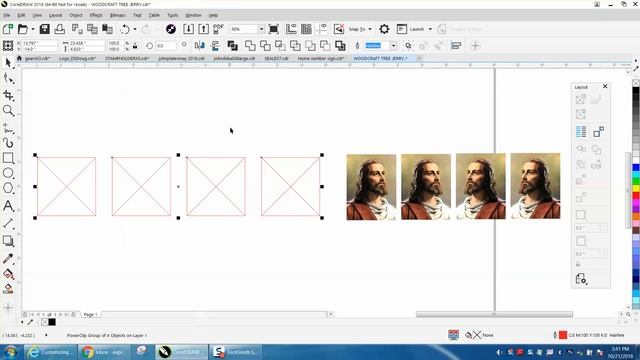Screen dimensions: 640x360
Task: Click the New document icon
Action: pyautogui.click(x=8, y=29)
